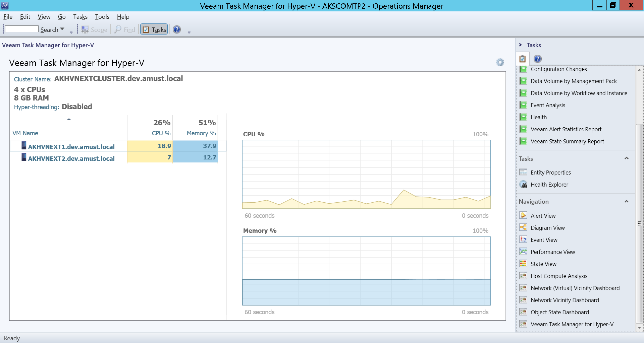This screenshot has width=644, height=343.
Task: Open the dashboard settings gear icon
Action: click(x=500, y=62)
